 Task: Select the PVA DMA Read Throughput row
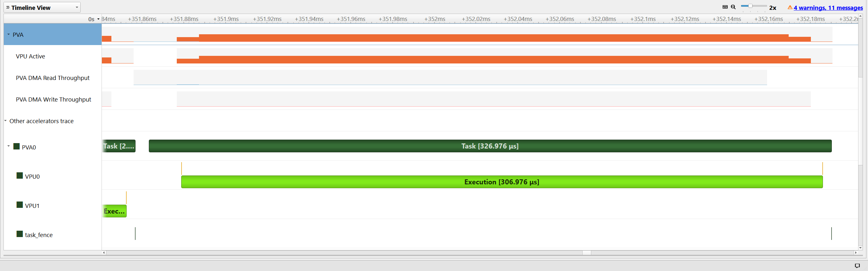[x=53, y=78]
